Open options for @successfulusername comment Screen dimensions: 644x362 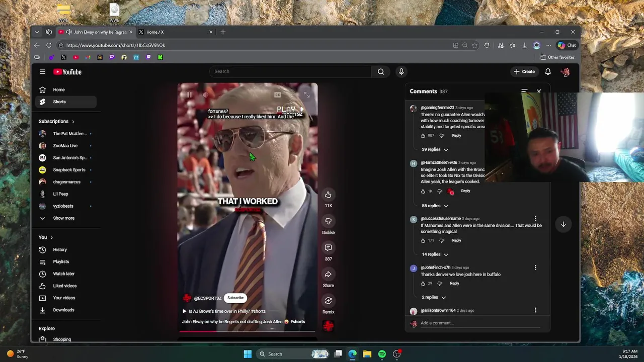point(535,219)
